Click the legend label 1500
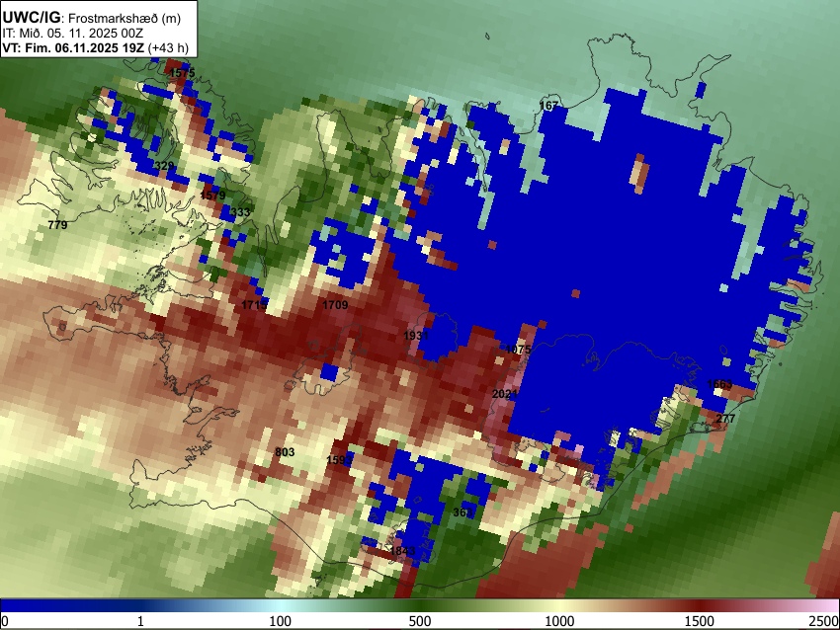The height and width of the screenshot is (630, 840). point(700,621)
